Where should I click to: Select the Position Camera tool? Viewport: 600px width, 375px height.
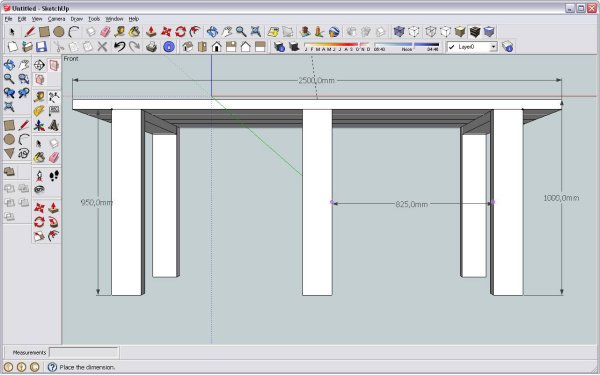[x=39, y=176]
